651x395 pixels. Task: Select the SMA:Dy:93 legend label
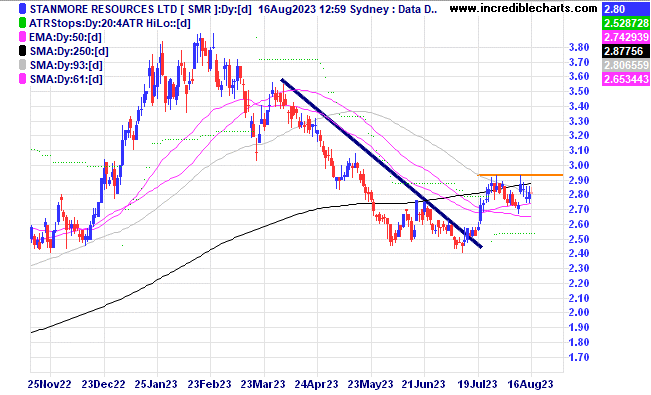click(66, 65)
